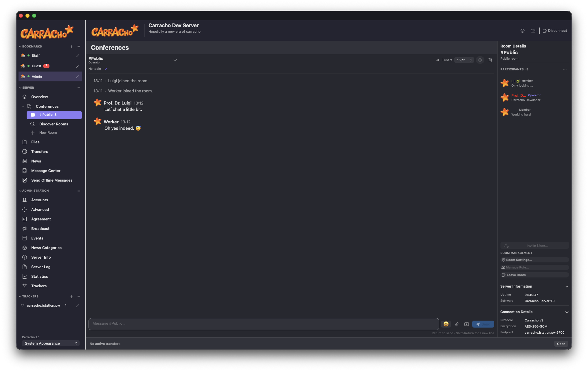This screenshot has width=588, height=371.
Task: Open emoji picker in message bar
Action: 446,324
